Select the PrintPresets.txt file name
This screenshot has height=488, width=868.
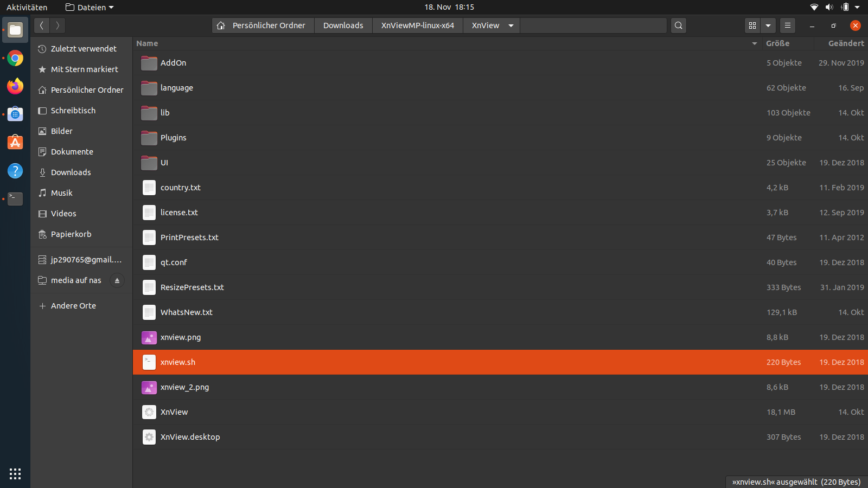pyautogui.click(x=189, y=237)
